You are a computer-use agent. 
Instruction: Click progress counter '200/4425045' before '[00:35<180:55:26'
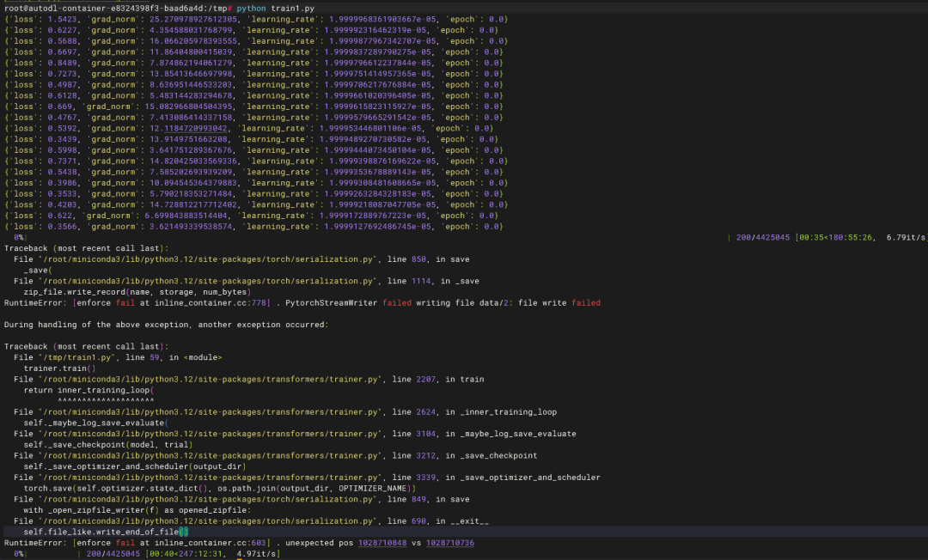pyautogui.click(x=763, y=237)
